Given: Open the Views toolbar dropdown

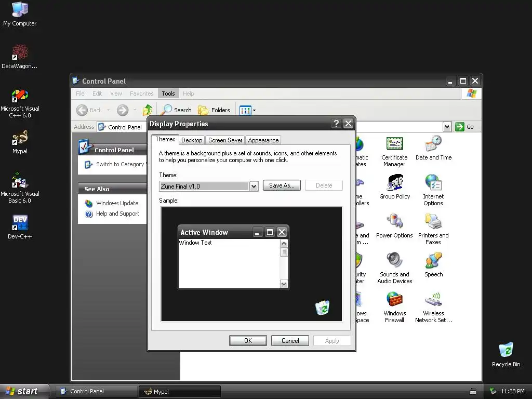Looking at the screenshot, I should pyautogui.click(x=248, y=110).
